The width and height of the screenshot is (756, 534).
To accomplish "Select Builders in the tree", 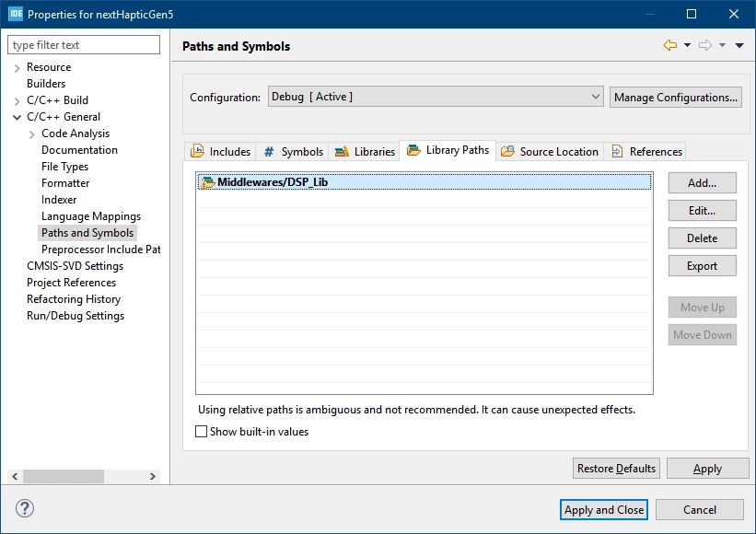I will pyautogui.click(x=46, y=84).
